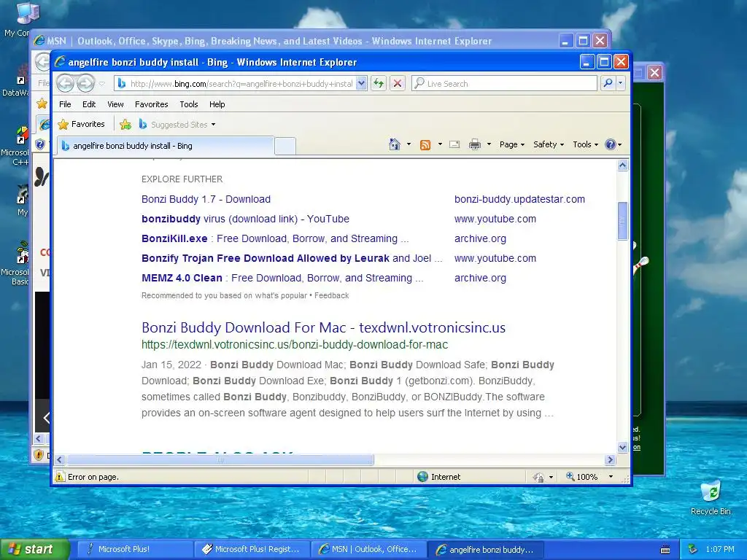This screenshot has width=747, height=560.
Task: Expand the address bar URL dropdown arrow
Action: coord(362,83)
